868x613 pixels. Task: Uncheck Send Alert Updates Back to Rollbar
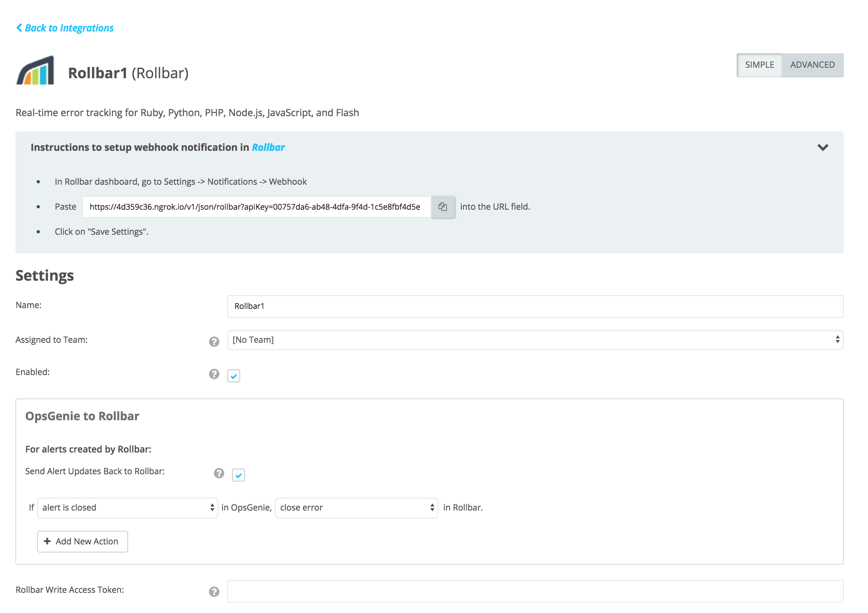(x=239, y=475)
